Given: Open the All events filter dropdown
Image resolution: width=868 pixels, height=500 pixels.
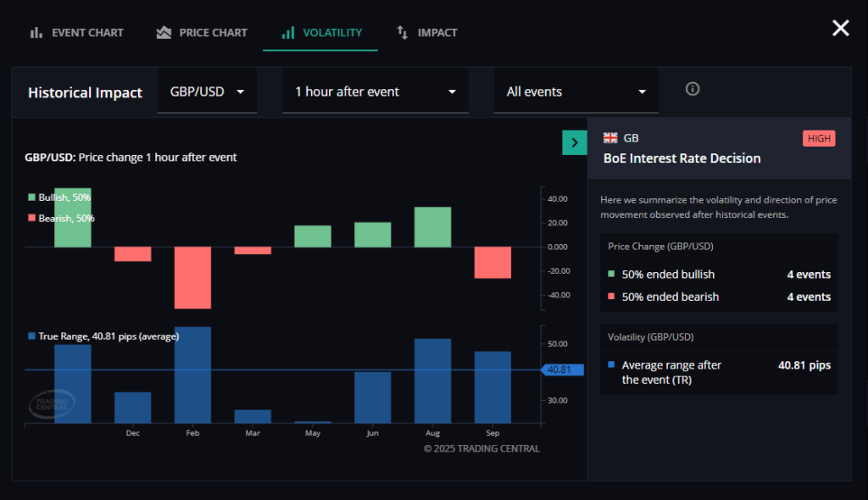Looking at the screenshot, I should [576, 92].
